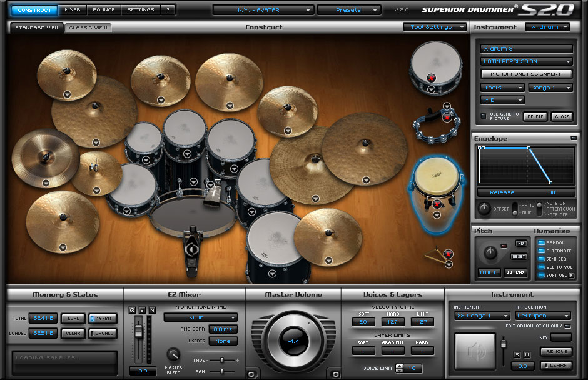
Task: Check Edit Articulation Only box
Action: pyautogui.click(x=567, y=326)
